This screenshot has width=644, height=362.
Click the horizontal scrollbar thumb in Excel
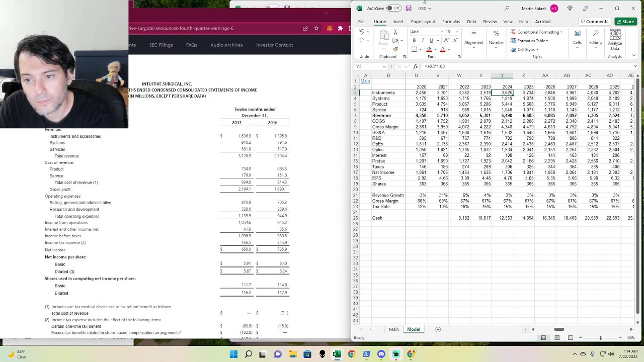(x=559, y=329)
